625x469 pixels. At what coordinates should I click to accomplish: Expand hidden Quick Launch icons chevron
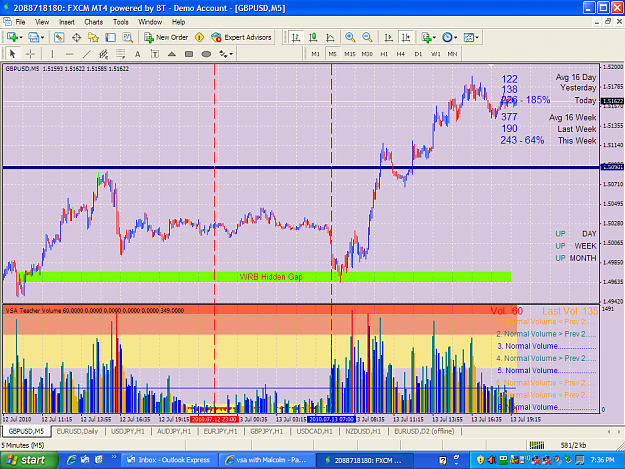[114, 457]
